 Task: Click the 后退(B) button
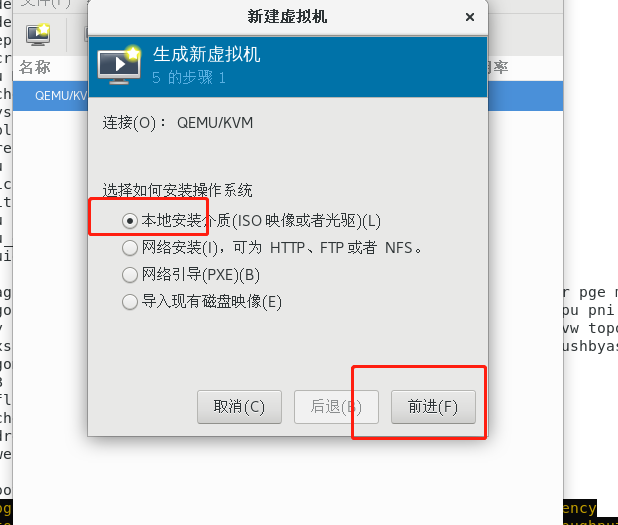tap(336, 407)
